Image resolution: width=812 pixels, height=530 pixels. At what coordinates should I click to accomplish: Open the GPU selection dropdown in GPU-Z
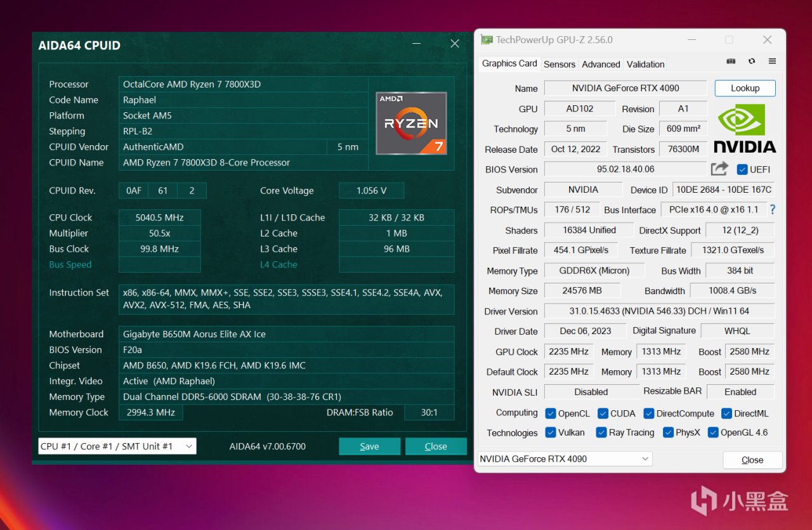(565, 458)
